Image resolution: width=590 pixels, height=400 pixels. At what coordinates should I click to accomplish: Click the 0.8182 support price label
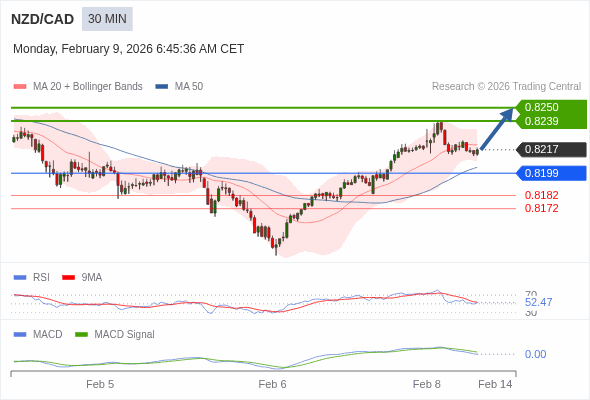point(541,195)
